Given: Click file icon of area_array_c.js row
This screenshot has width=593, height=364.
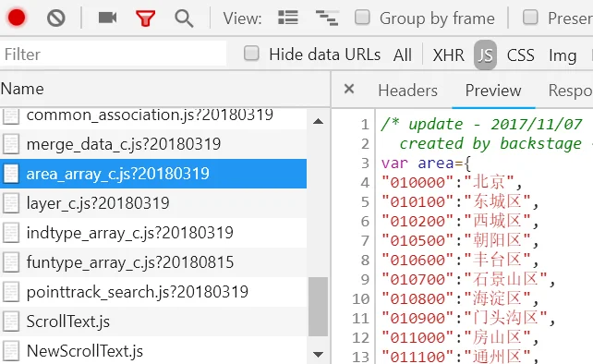Looking at the screenshot, I should click(x=10, y=174).
